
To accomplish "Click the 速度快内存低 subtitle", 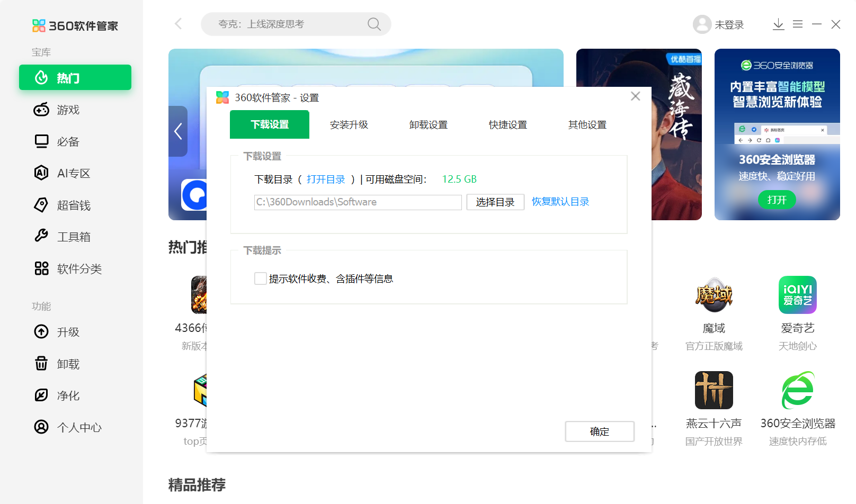I will point(798,442).
